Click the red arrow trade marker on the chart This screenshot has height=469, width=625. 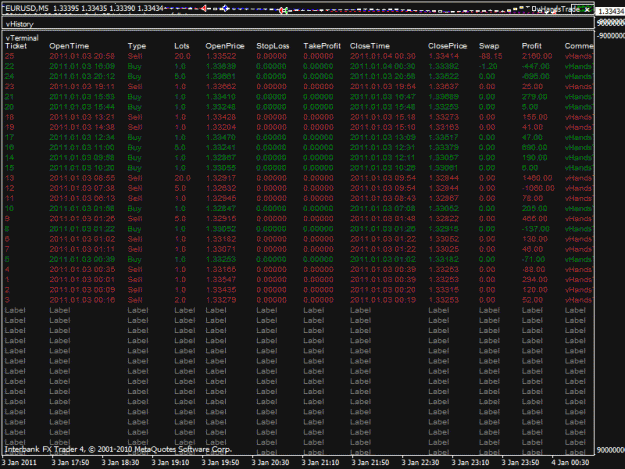204,8
